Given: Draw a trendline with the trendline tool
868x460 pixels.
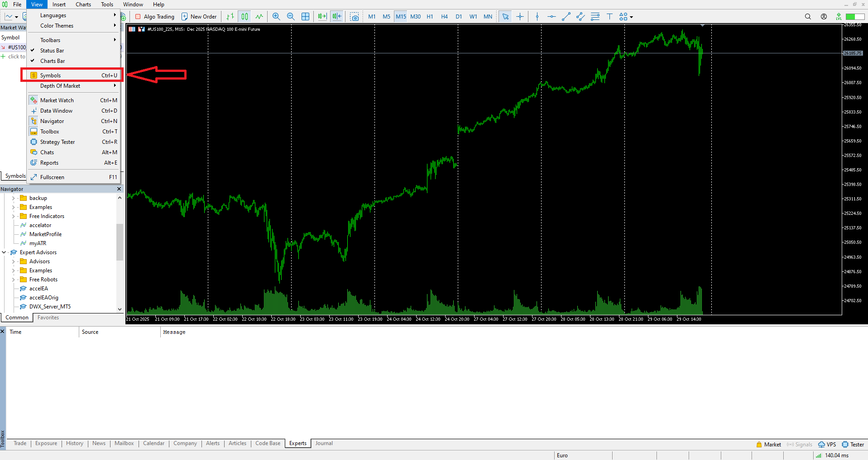Looking at the screenshot, I should click(x=566, y=17).
